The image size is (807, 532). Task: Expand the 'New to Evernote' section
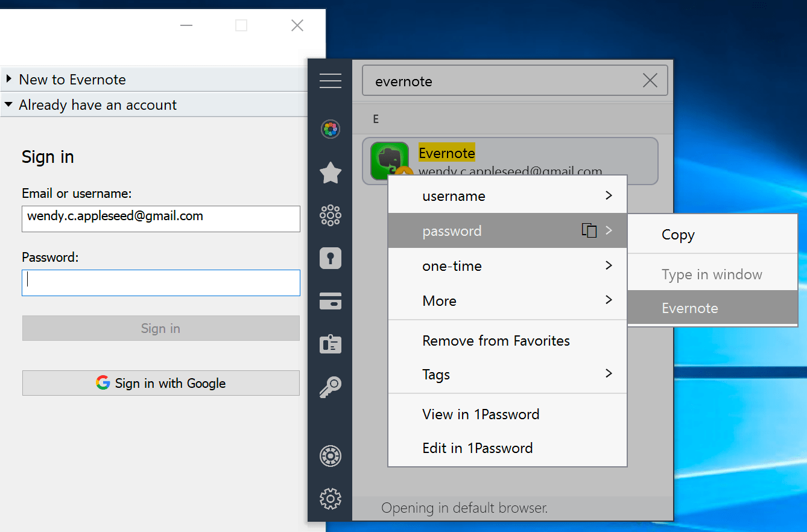tap(72, 79)
